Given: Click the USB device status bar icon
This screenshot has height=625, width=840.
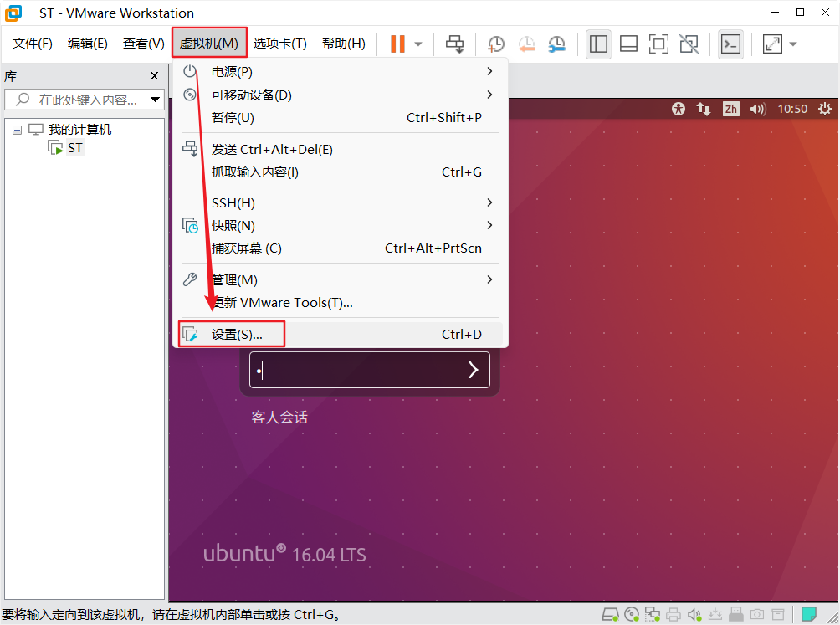Looking at the screenshot, I should [x=736, y=614].
